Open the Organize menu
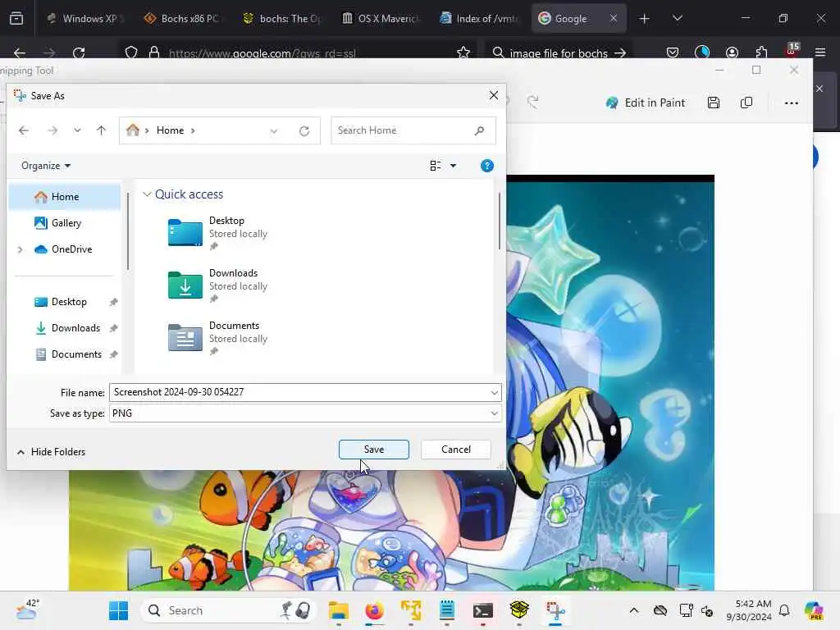This screenshot has width=840, height=630. pyautogui.click(x=46, y=166)
